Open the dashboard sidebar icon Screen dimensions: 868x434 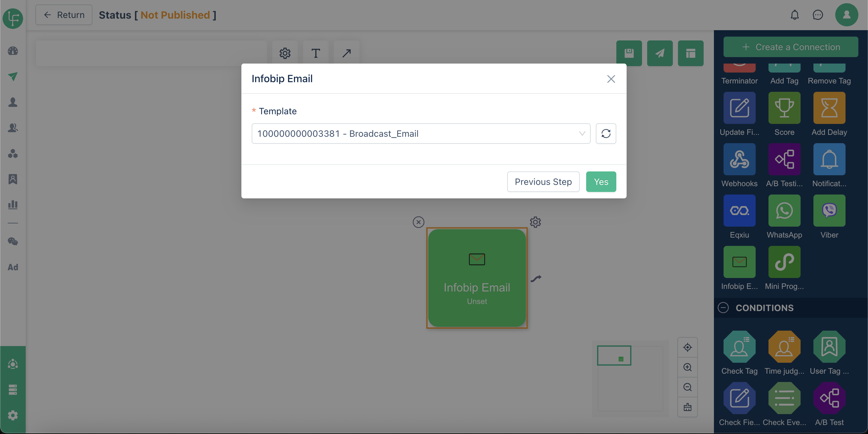point(13,51)
